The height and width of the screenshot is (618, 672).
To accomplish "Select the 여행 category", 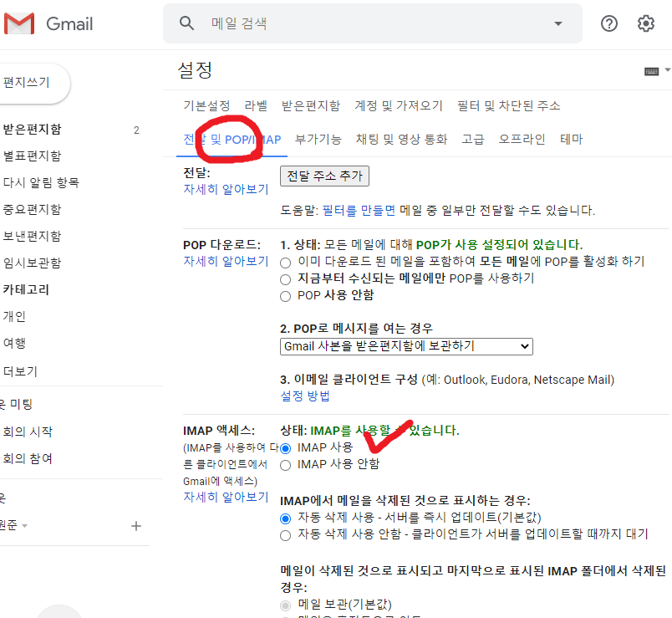I will [14, 343].
